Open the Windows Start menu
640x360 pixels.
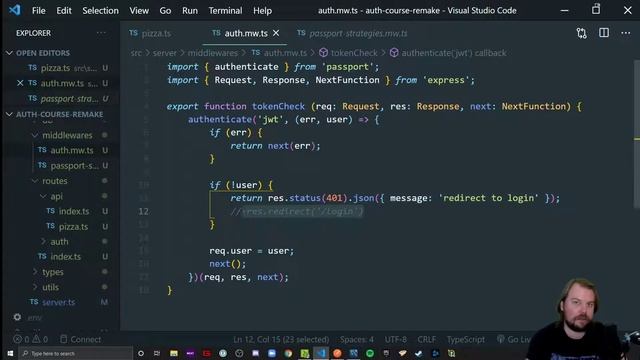click(10, 353)
